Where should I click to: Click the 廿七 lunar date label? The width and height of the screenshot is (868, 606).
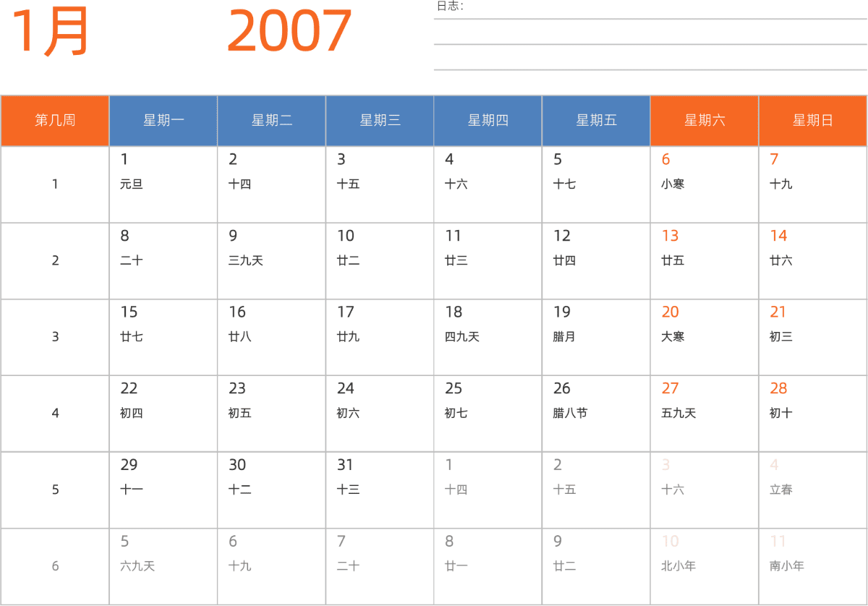click(132, 337)
